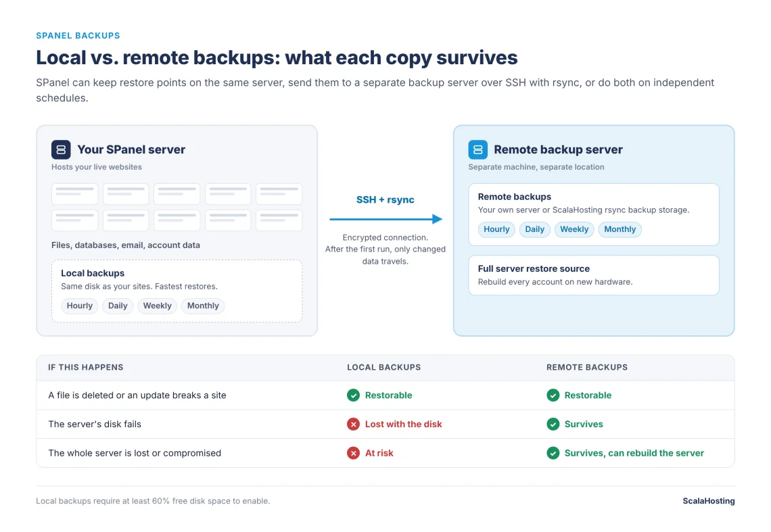Click the Monthly pill under Remote backups

[620, 229]
